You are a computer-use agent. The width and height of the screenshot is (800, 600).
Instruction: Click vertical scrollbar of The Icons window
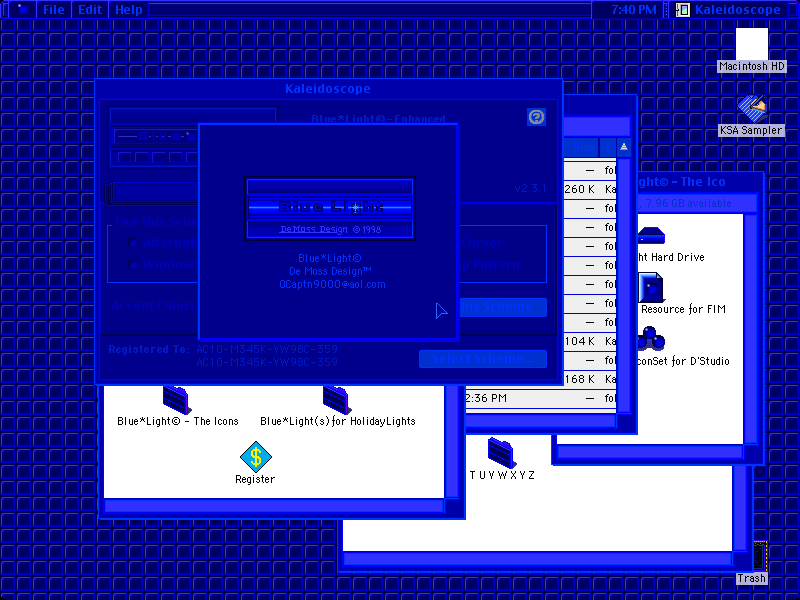pyautogui.click(x=750, y=329)
